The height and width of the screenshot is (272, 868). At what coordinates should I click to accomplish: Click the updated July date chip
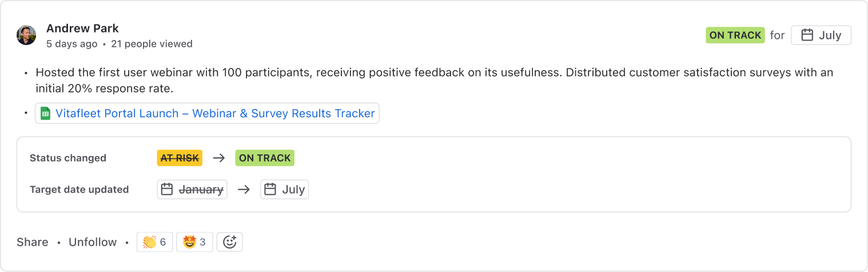[x=285, y=190]
